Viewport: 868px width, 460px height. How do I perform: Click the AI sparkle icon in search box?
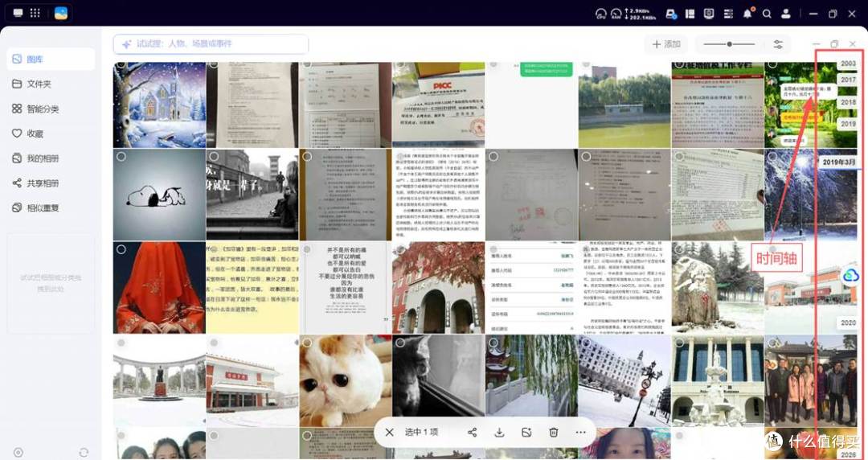coord(127,43)
